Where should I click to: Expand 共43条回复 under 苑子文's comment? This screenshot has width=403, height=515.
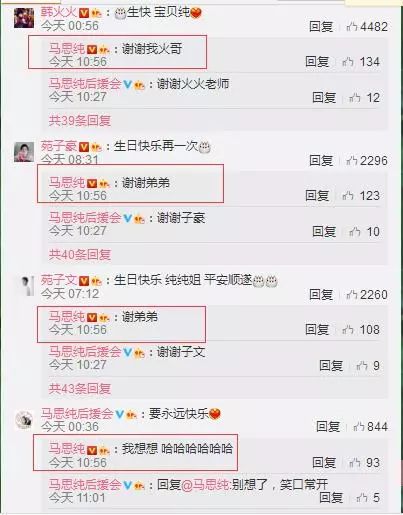click(80, 389)
